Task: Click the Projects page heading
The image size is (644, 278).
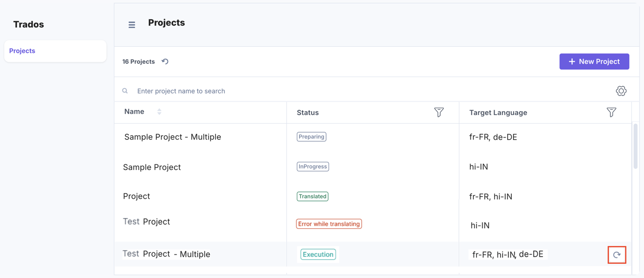Action: click(x=167, y=23)
